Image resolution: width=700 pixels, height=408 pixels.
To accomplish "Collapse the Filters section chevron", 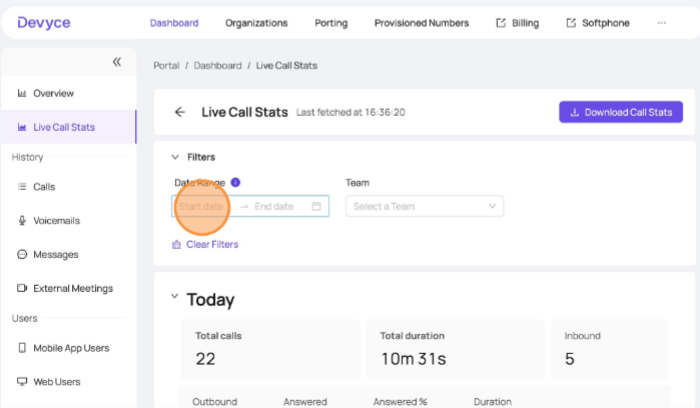I will (x=175, y=157).
